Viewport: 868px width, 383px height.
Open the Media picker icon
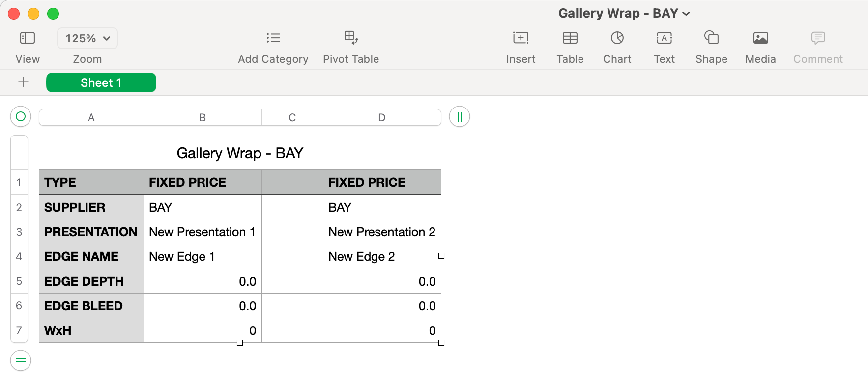pos(760,38)
